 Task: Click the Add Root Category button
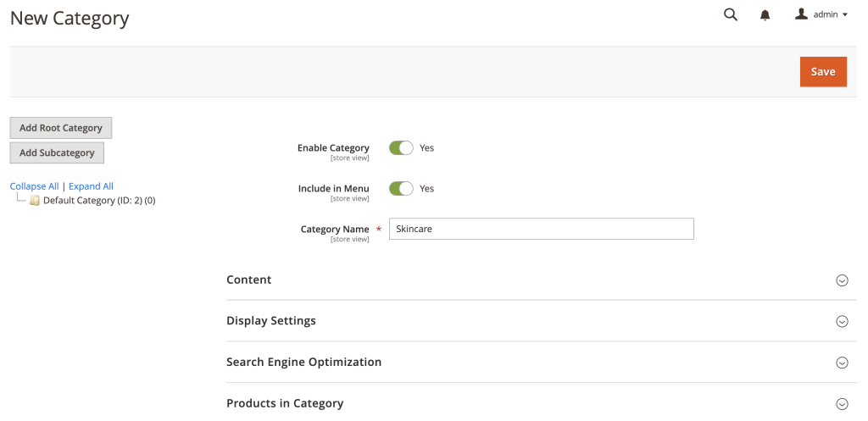pos(61,128)
